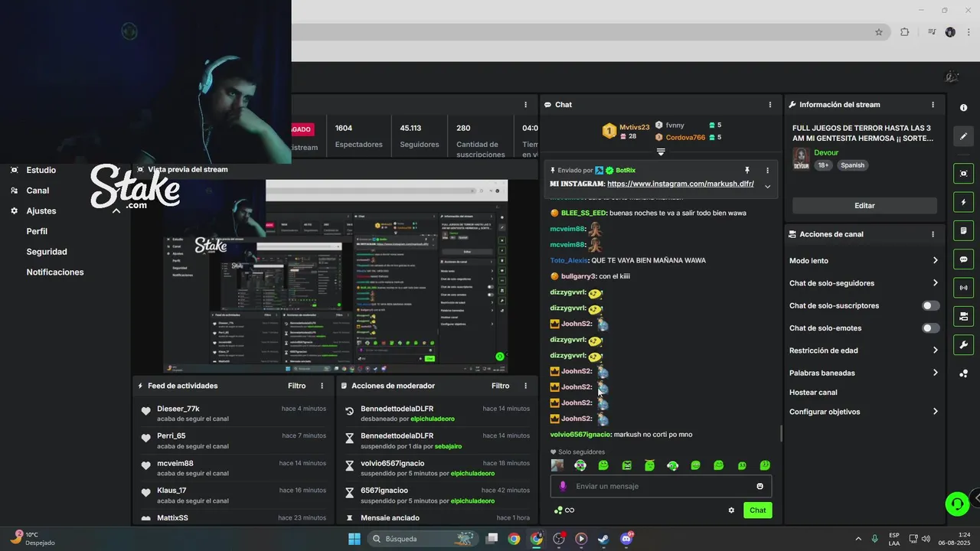This screenshot has height=551, width=980.
Task: Click the channel points dots icon below message box
Action: 558,510
